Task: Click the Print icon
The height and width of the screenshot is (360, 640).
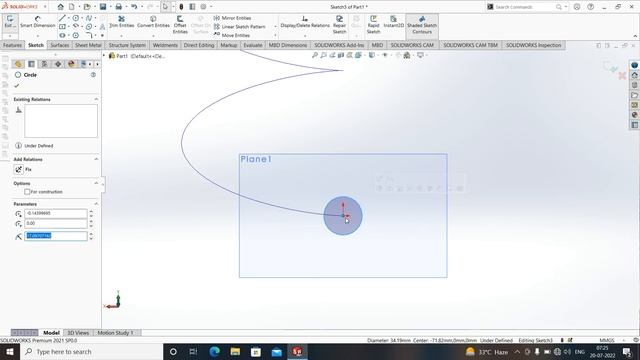Action: pyautogui.click(x=118, y=7)
